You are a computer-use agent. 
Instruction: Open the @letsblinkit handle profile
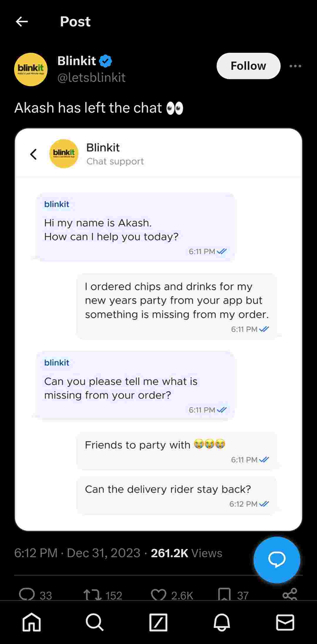click(x=91, y=78)
